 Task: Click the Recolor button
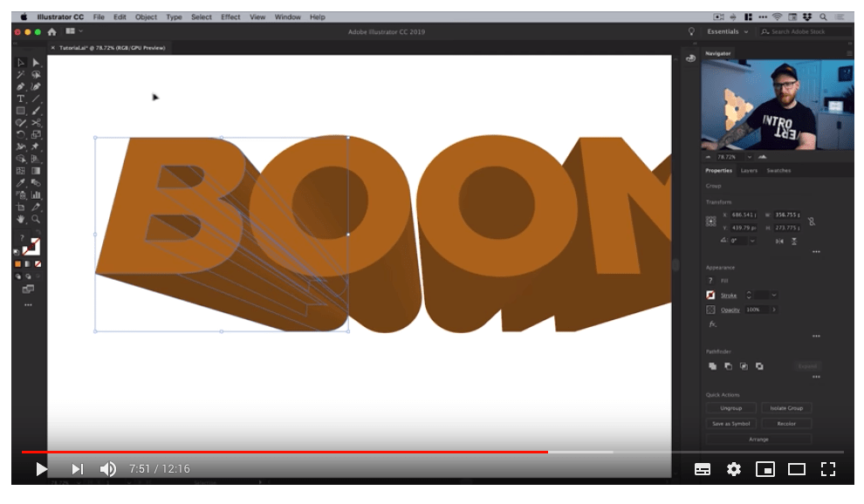(786, 424)
